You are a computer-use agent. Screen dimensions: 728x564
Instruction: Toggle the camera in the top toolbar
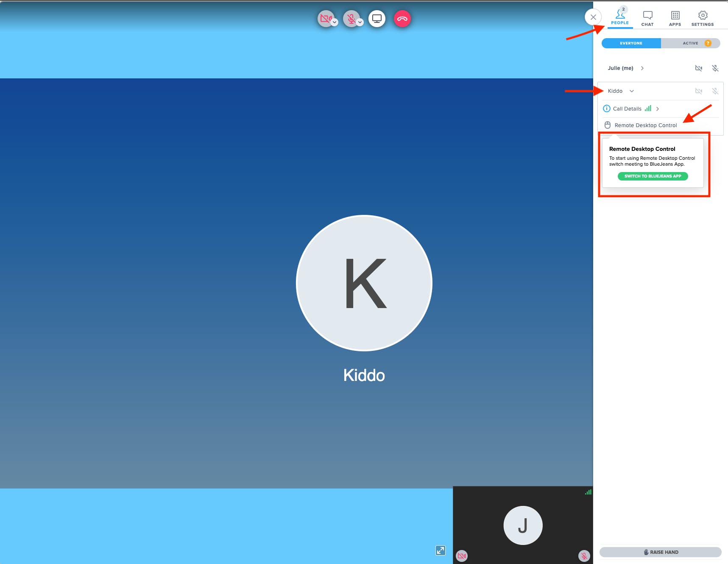point(325,18)
